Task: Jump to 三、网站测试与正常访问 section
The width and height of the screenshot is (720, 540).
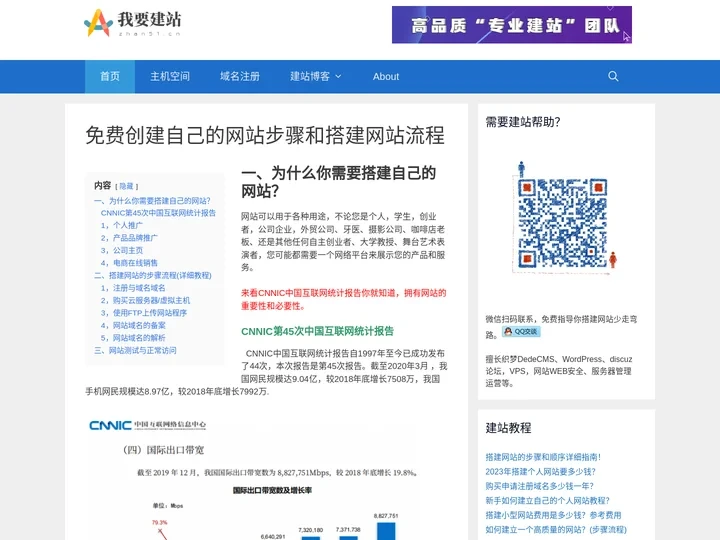Action: (x=135, y=350)
